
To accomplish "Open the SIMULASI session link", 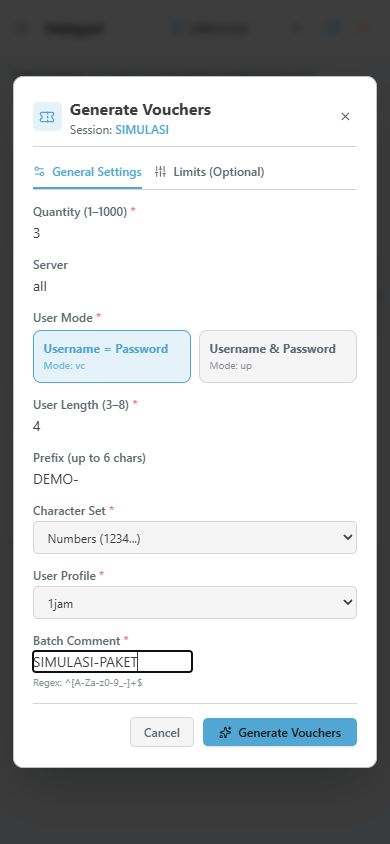I will [142, 130].
